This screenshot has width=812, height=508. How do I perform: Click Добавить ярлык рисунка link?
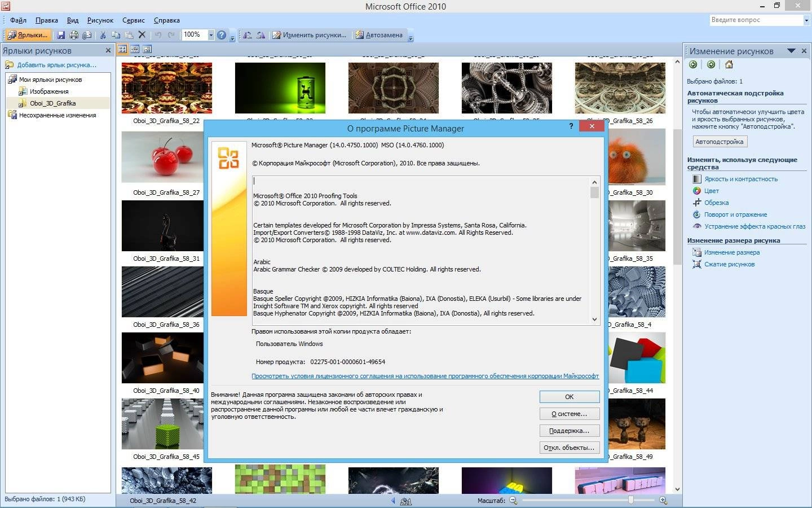point(56,65)
